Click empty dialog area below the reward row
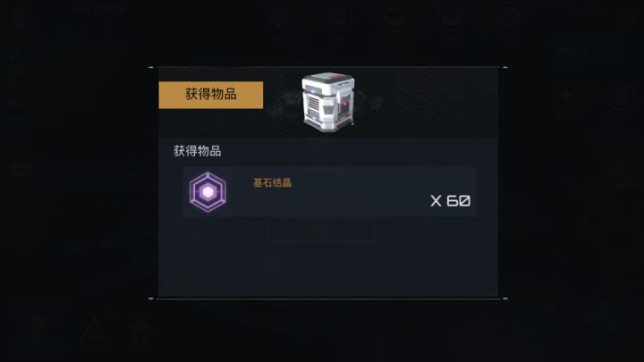The height and width of the screenshot is (362, 644). (328, 266)
